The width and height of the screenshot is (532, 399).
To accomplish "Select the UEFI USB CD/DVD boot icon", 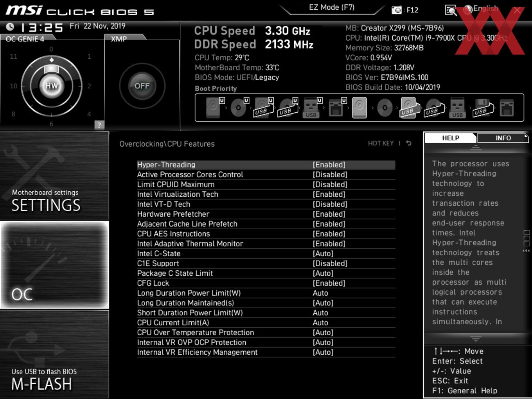I will [x=287, y=108].
